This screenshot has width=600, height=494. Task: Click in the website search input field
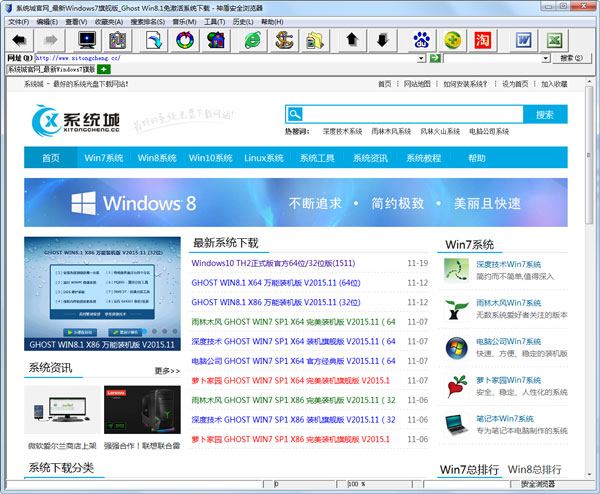coord(412,114)
